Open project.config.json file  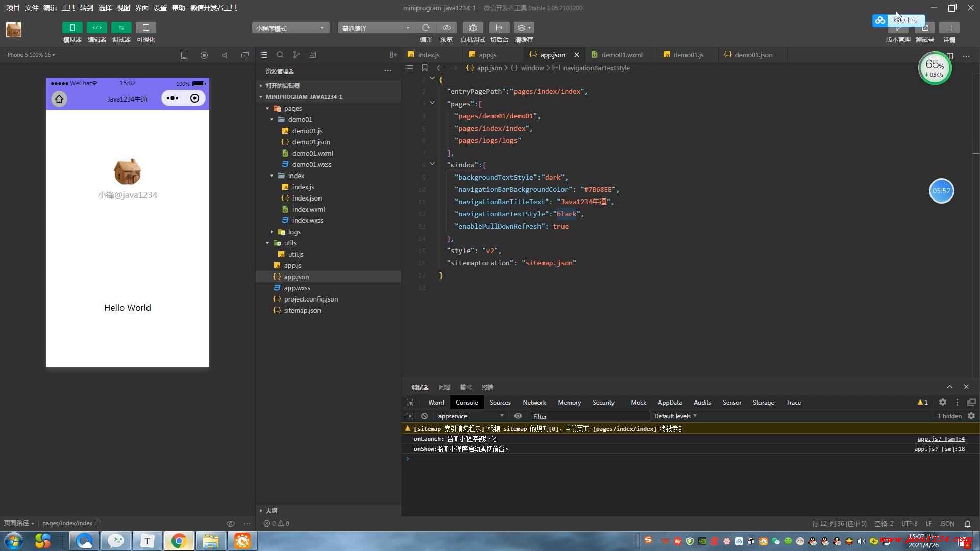[311, 299]
